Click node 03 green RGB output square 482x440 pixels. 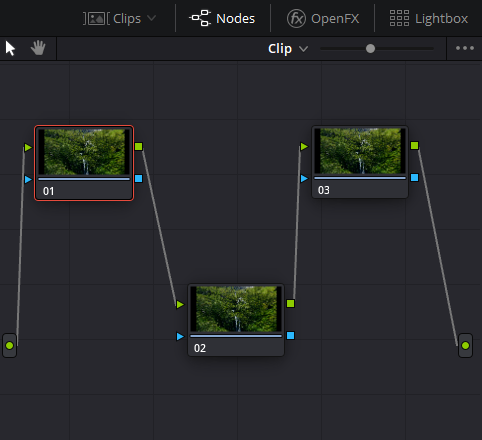414,145
